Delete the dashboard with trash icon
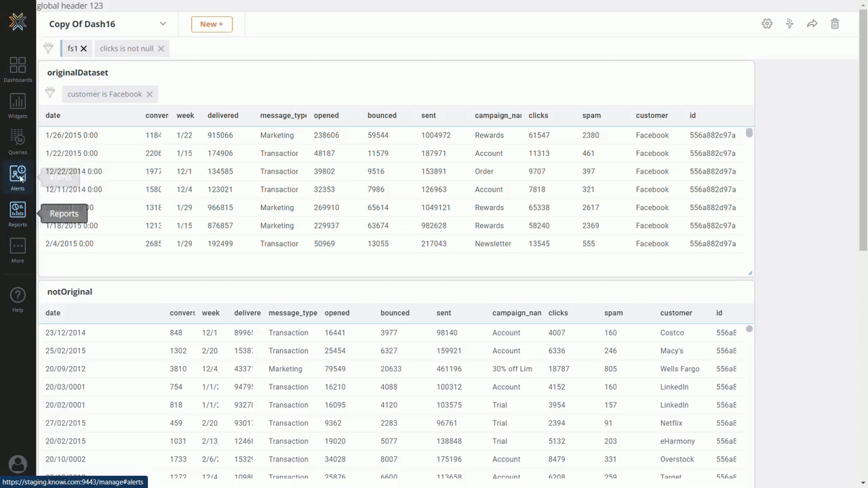Viewport: 868px width, 488px height. (835, 24)
